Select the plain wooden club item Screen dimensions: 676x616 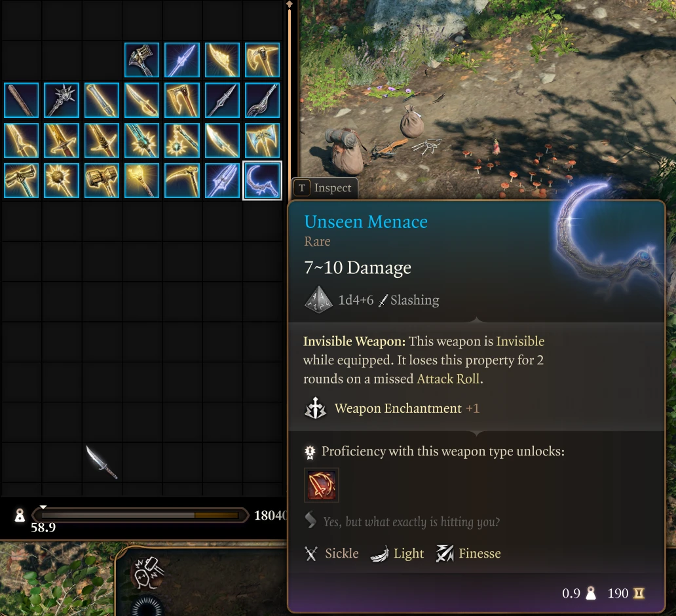21,100
